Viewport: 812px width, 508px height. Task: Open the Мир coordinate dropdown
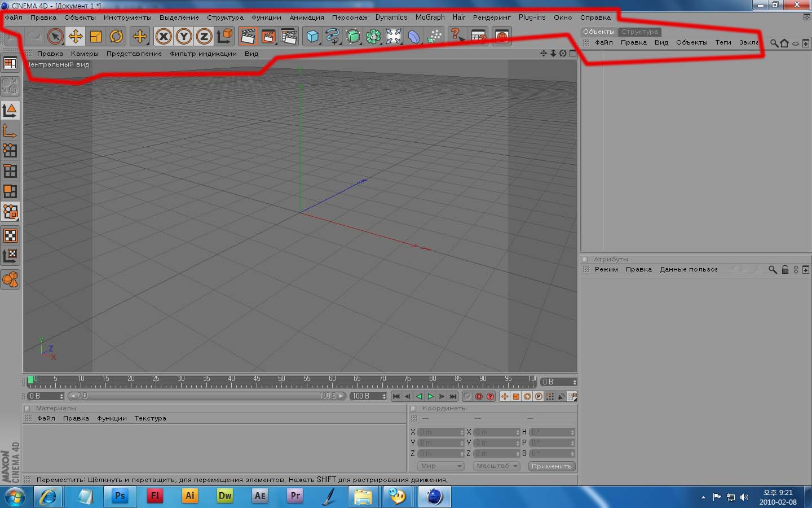(x=440, y=466)
